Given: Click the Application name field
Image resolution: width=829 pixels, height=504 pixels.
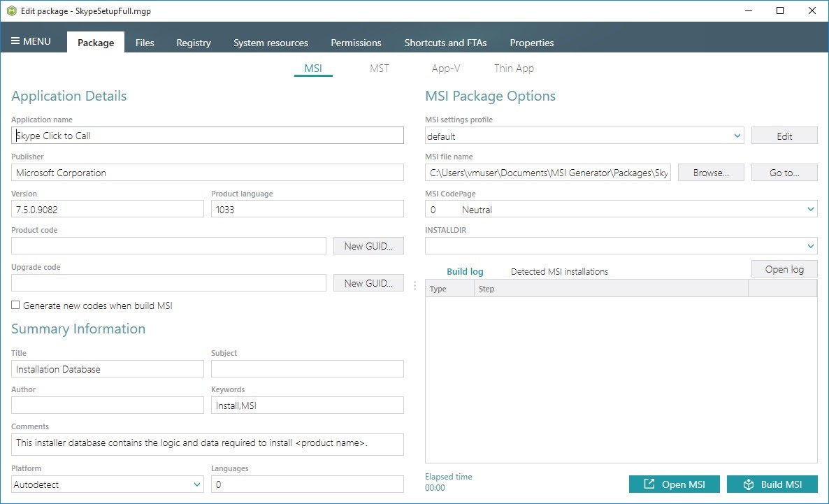Looking at the screenshot, I should [x=207, y=136].
